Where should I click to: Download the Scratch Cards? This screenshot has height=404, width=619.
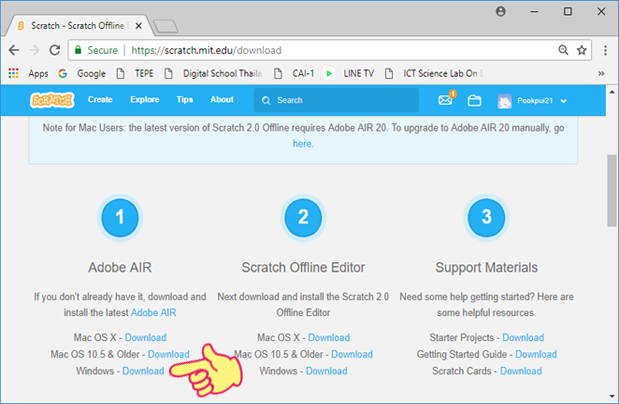point(521,371)
